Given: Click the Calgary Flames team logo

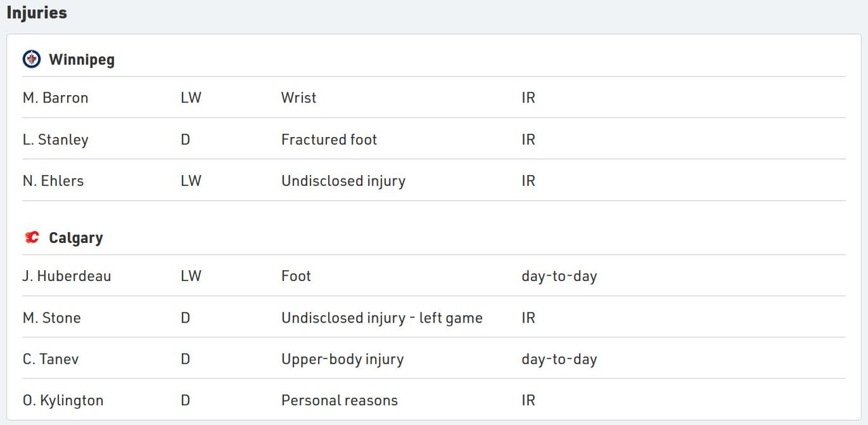Looking at the screenshot, I should (31, 238).
